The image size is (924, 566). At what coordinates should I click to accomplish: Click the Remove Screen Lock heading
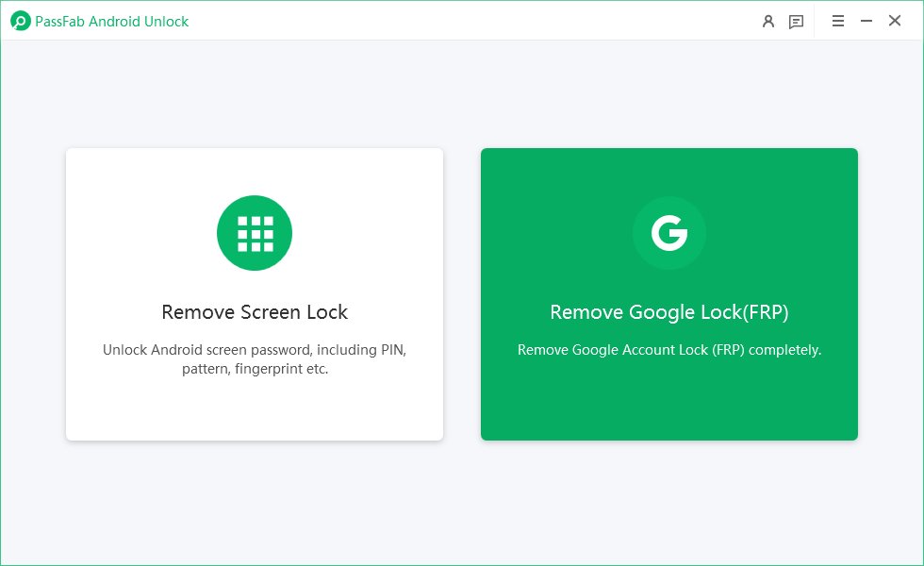pos(254,311)
